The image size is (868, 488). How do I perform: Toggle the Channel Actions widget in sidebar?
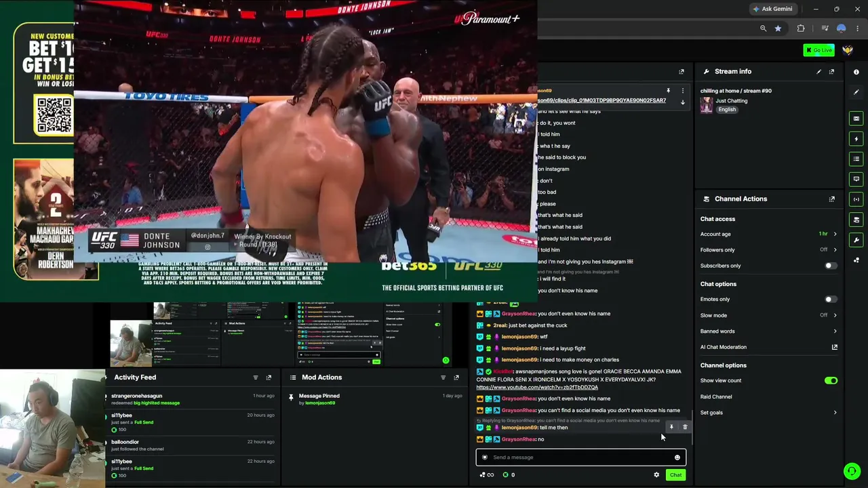(x=856, y=220)
